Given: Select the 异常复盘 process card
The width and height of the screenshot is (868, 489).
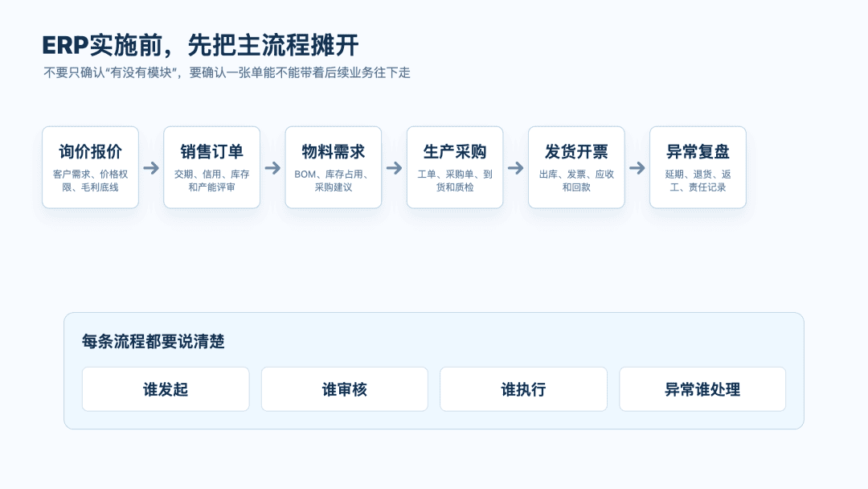Looking at the screenshot, I should point(698,167).
